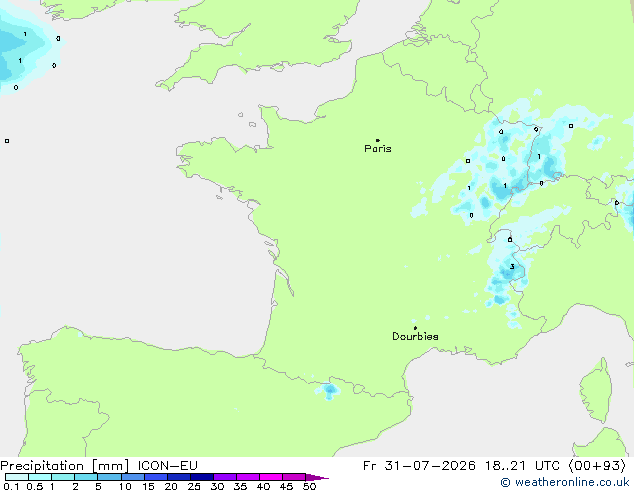Click the legend label '35'
This screenshot has width=634, height=490.
(240, 486)
